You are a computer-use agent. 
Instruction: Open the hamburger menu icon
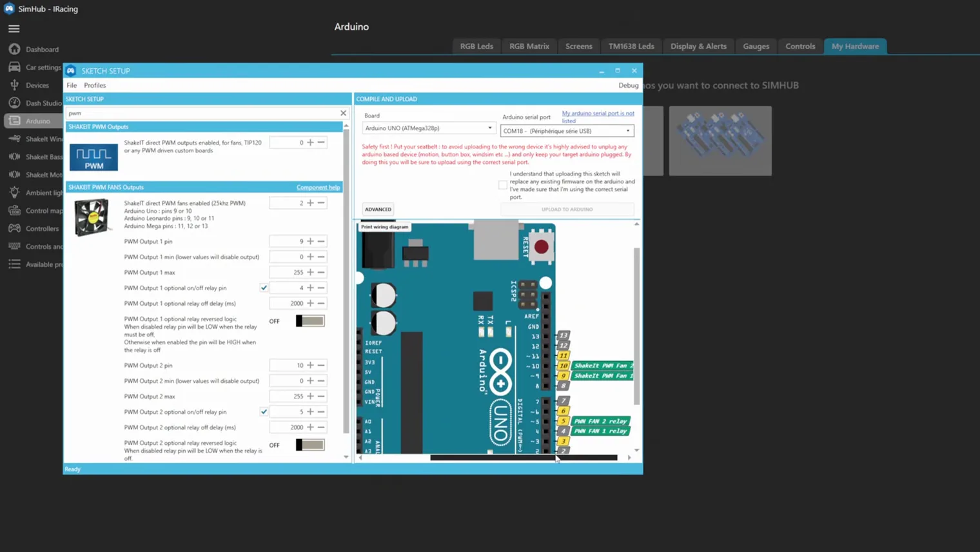pos(14,28)
